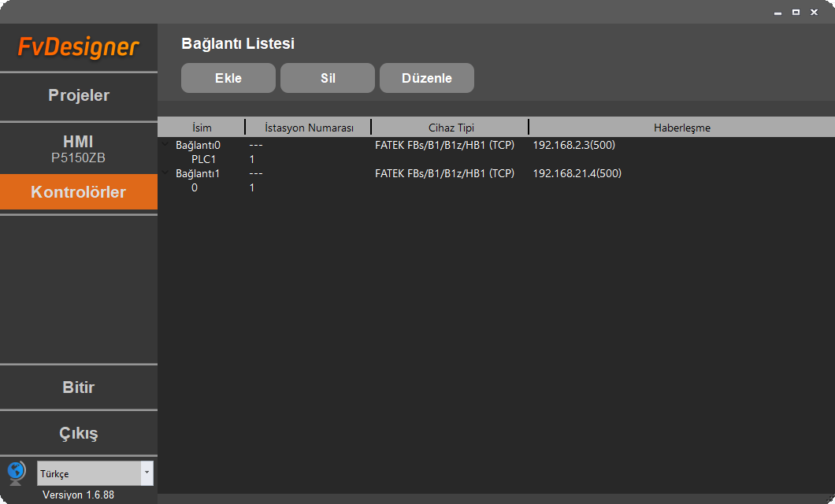Viewport: 835px width, 504px height.
Task: Click the İsim column header
Action: pyautogui.click(x=202, y=128)
